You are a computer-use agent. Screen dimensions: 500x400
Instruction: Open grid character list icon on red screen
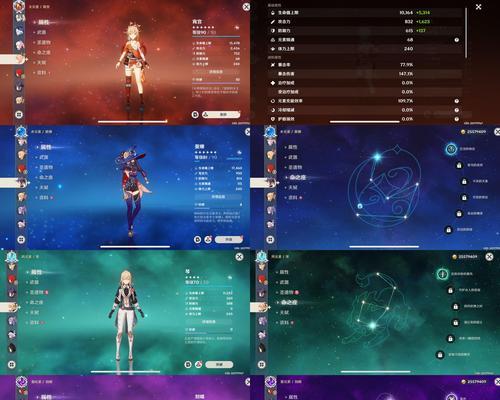pyautogui.click(x=19, y=114)
